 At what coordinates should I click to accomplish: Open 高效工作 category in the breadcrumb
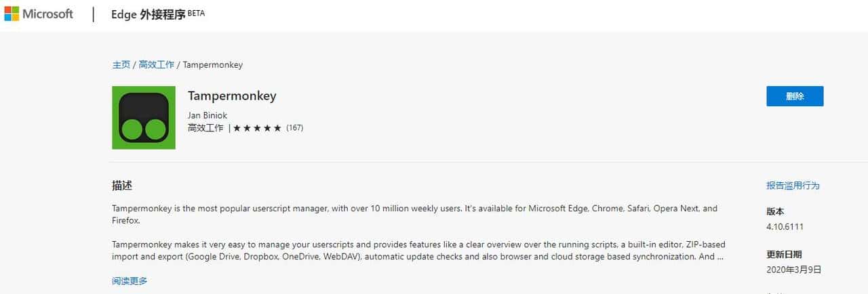click(157, 65)
